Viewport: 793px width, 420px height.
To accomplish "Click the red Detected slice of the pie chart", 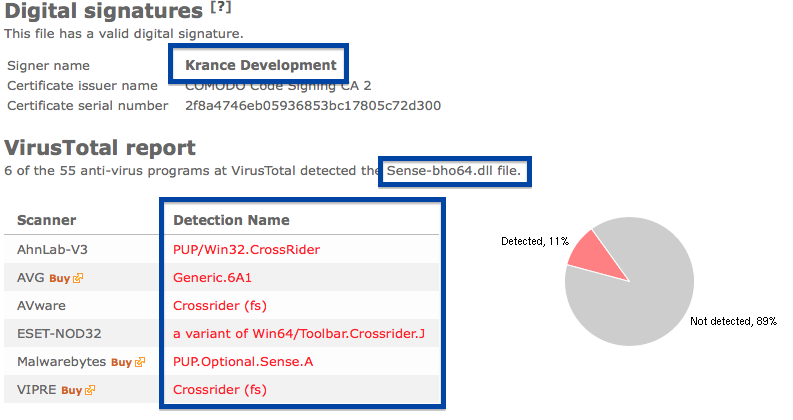I will (596, 259).
